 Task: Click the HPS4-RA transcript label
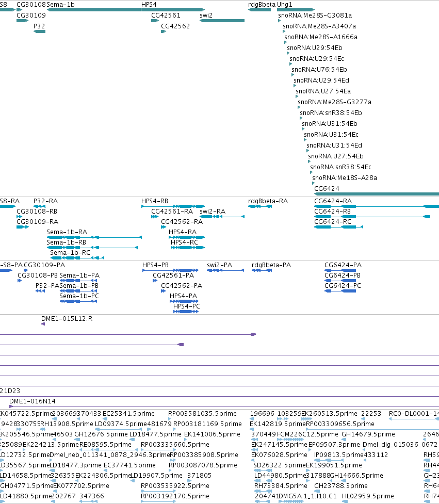(183, 232)
